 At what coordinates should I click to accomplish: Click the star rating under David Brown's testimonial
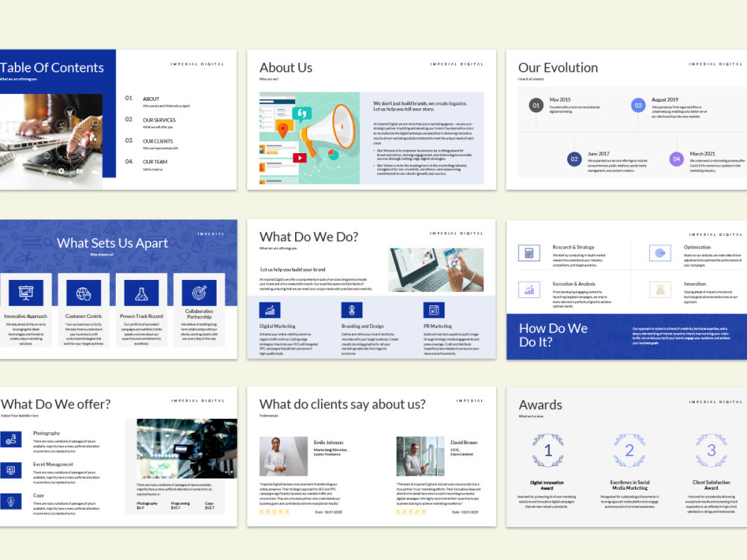[411, 512]
